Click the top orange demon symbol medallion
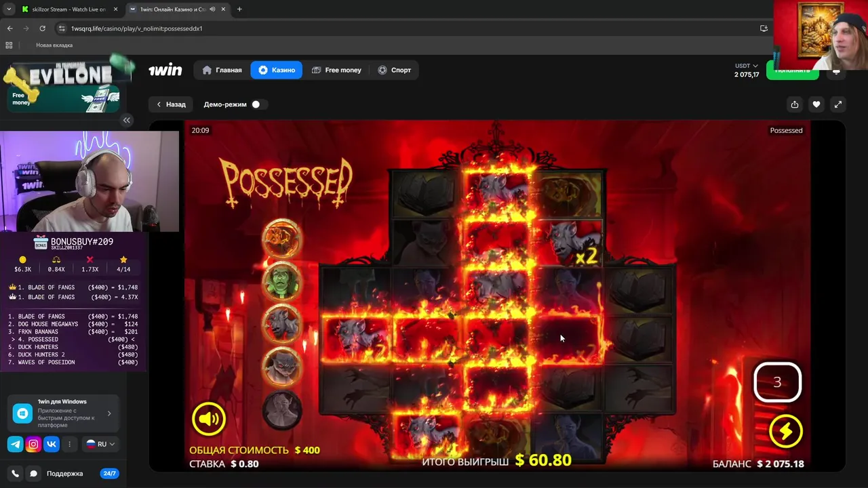868x488 pixels. [x=282, y=239]
